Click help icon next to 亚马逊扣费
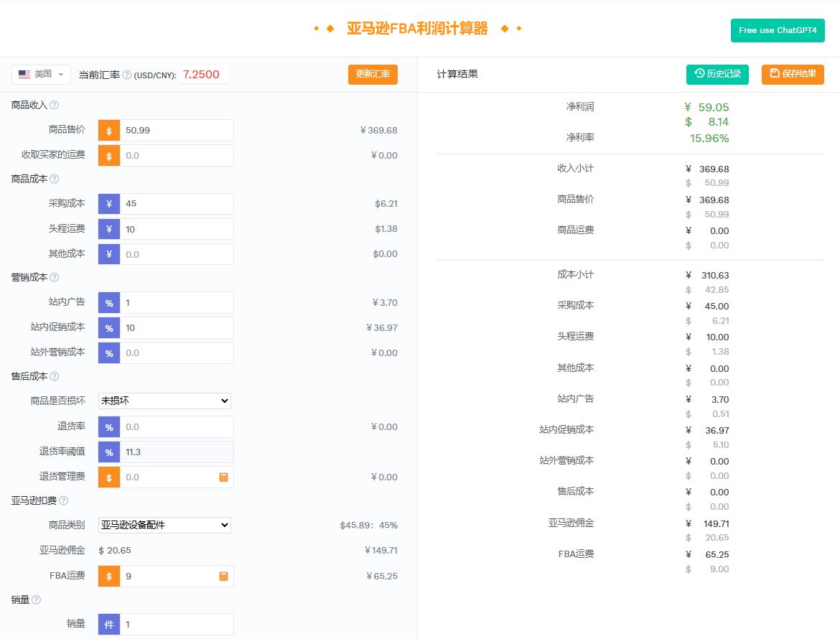840x639 pixels. (63, 500)
